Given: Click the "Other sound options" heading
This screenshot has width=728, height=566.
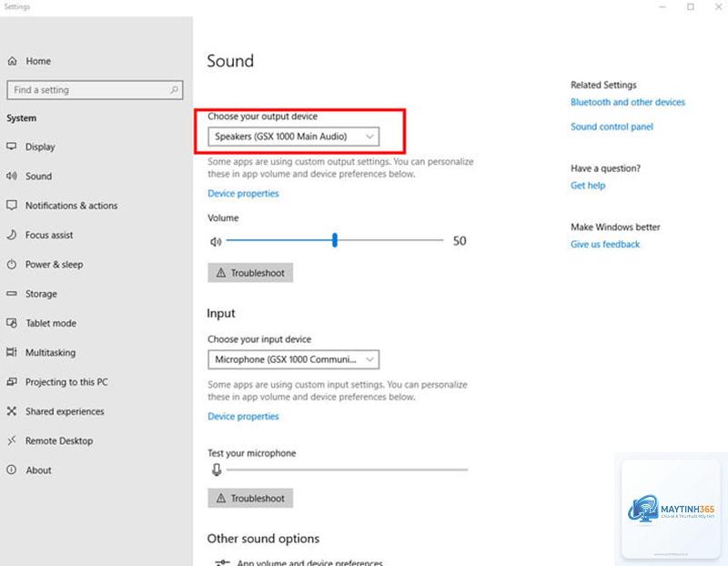Looking at the screenshot, I should (263, 538).
